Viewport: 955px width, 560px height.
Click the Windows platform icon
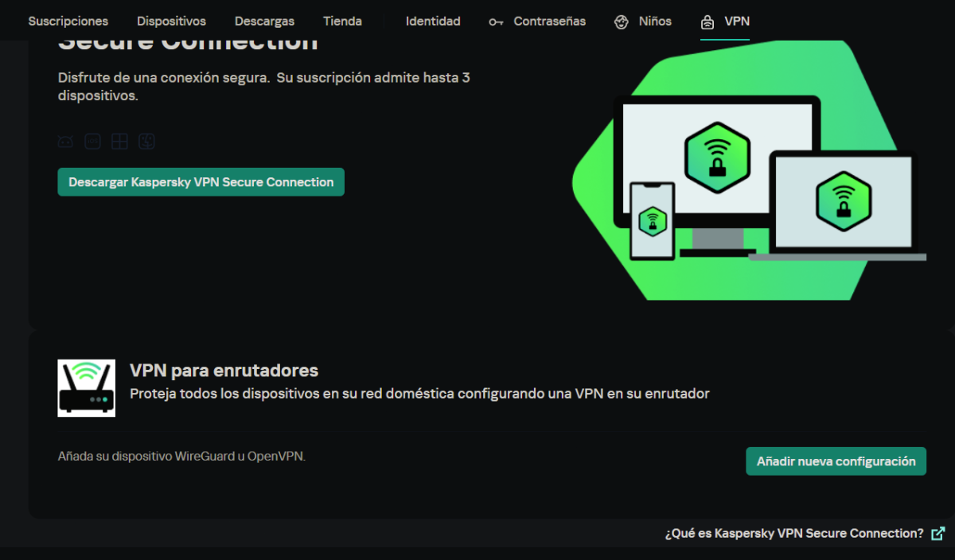(x=119, y=142)
